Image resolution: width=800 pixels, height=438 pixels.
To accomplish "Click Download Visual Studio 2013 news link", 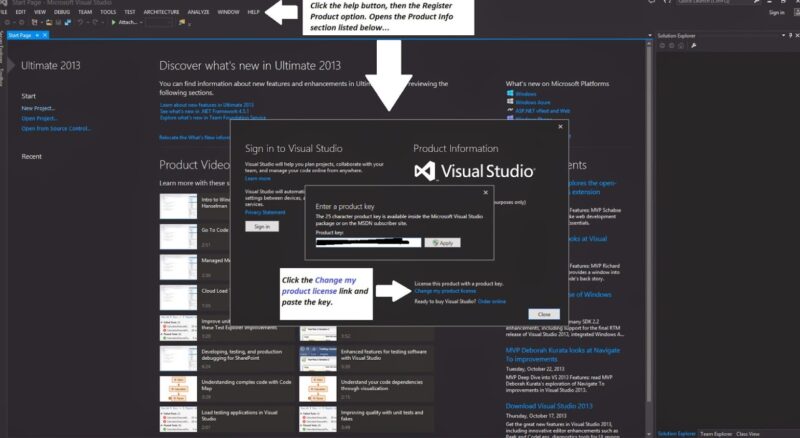I will tap(549, 406).
